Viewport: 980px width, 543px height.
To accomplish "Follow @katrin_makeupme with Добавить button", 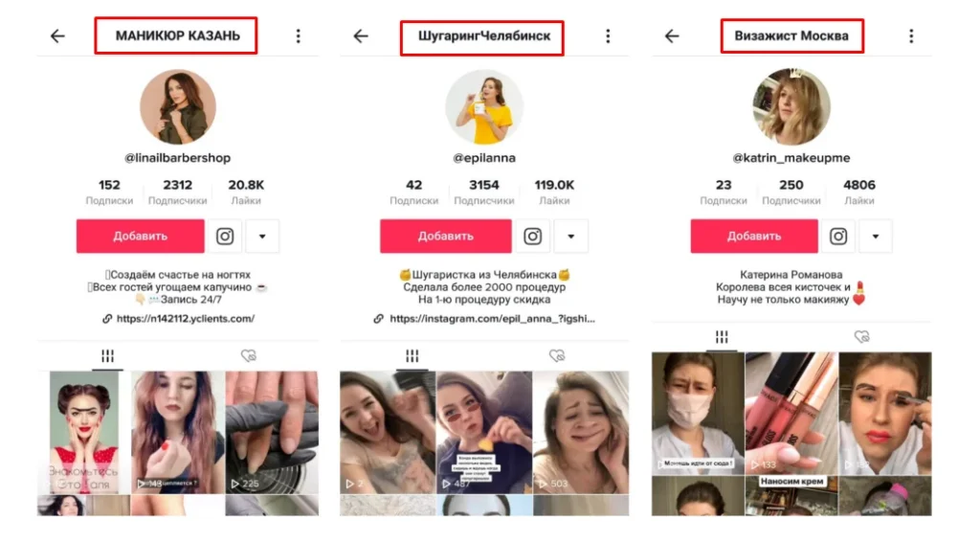I will pos(754,237).
